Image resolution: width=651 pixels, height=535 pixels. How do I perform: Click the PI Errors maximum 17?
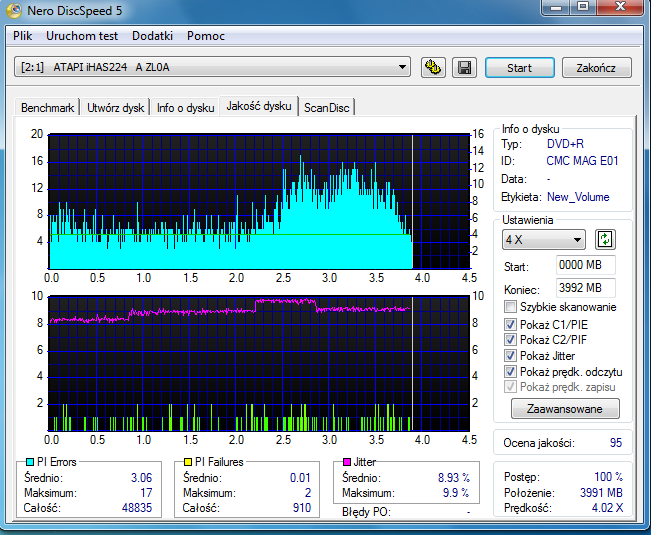(x=146, y=493)
